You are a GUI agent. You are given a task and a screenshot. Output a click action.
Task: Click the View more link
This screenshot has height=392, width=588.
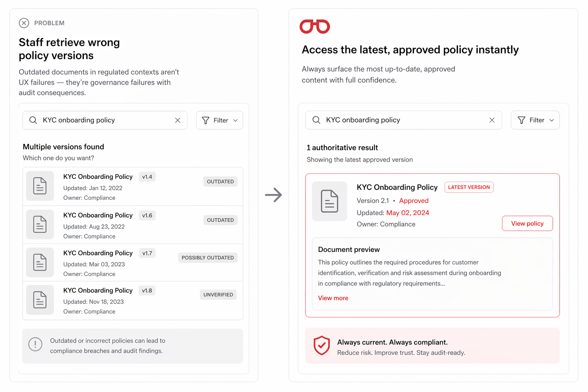tap(333, 298)
